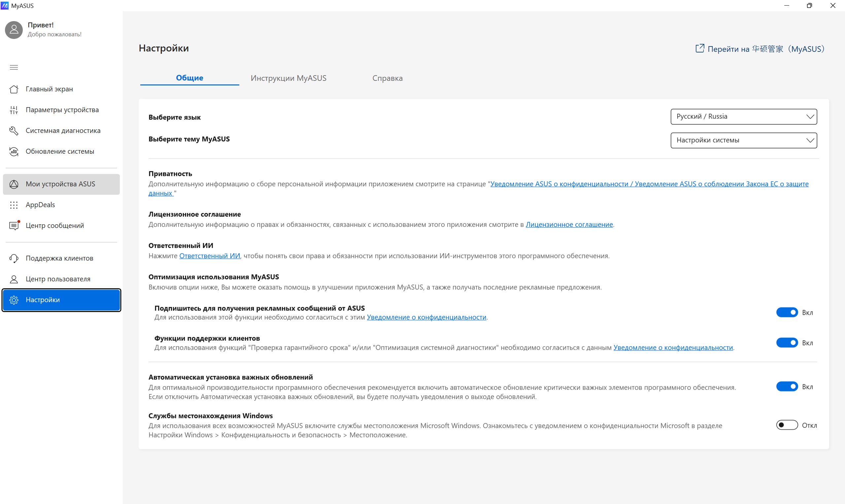845x504 pixels.
Task: Click the MyASUS logo in title bar
Action: tap(4, 5)
